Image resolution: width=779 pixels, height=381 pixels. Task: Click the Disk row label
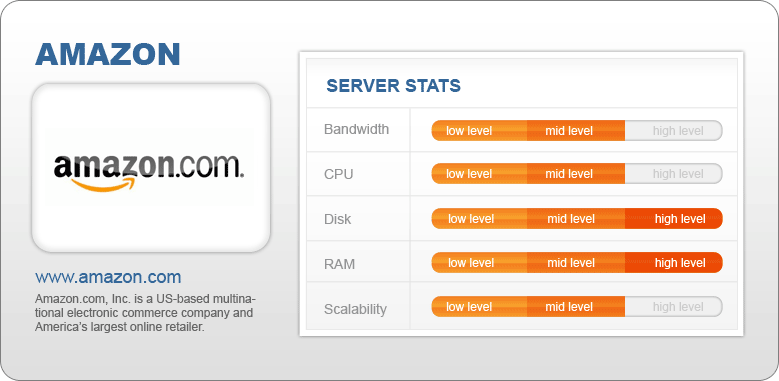337,219
